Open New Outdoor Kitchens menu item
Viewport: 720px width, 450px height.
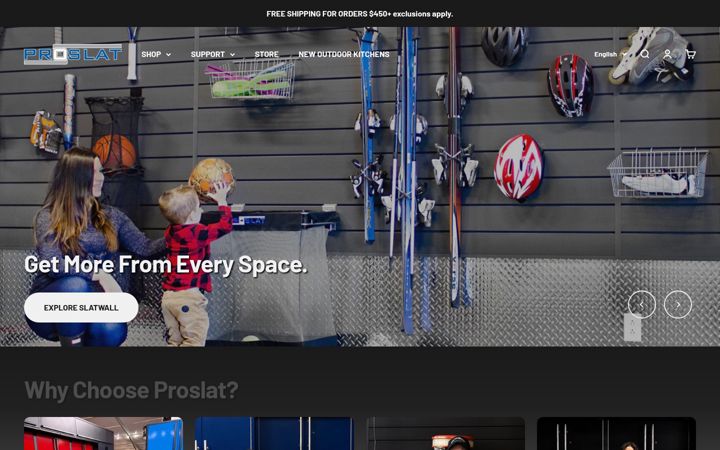pyautogui.click(x=344, y=54)
